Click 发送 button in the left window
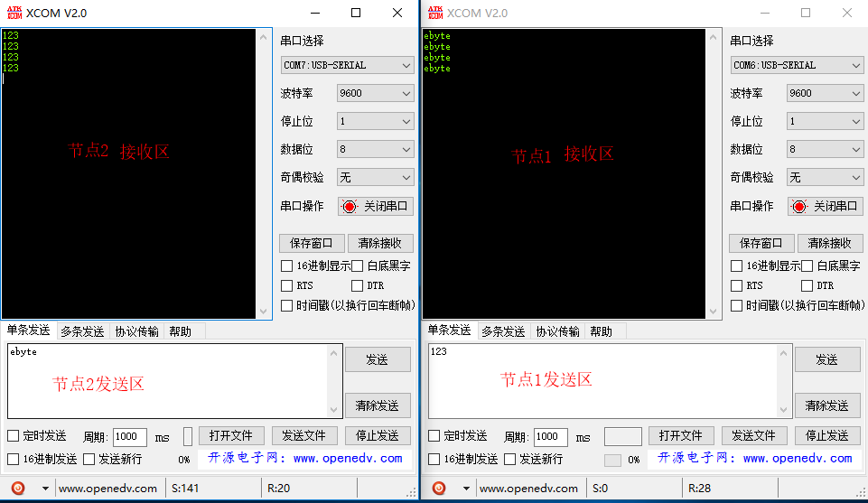This screenshot has height=503, width=868. (x=377, y=359)
